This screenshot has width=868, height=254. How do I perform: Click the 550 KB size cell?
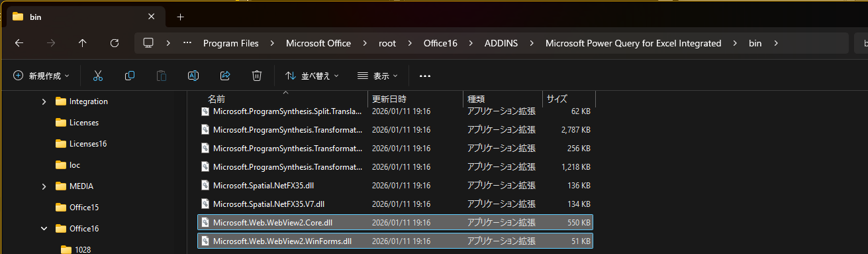(x=579, y=222)
